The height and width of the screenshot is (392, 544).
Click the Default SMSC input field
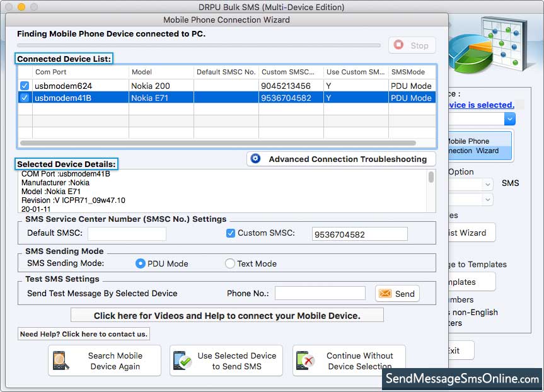pyautogui.click(x=127, y=233)
